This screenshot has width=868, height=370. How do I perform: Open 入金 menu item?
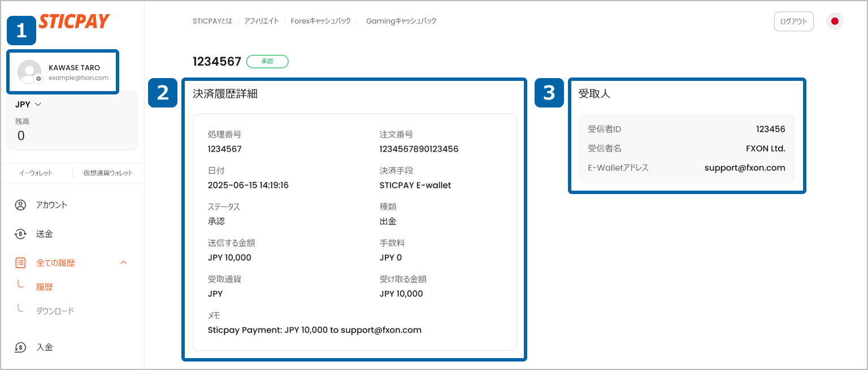coord(45,347)
